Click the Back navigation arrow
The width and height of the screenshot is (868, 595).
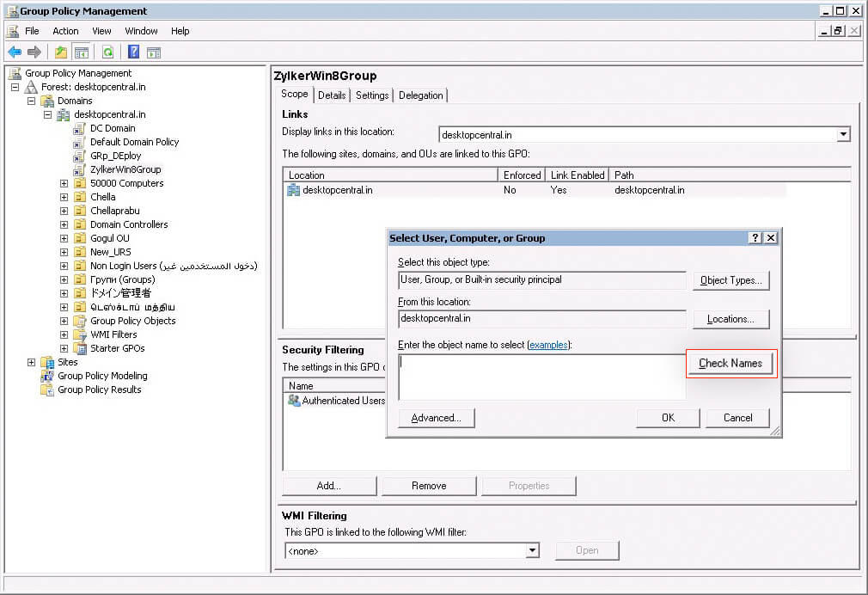click(14, 51)
